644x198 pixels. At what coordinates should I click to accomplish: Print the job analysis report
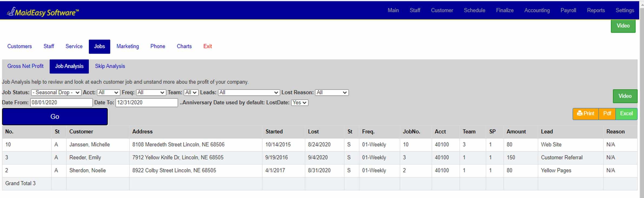click(x=586, y=114)
